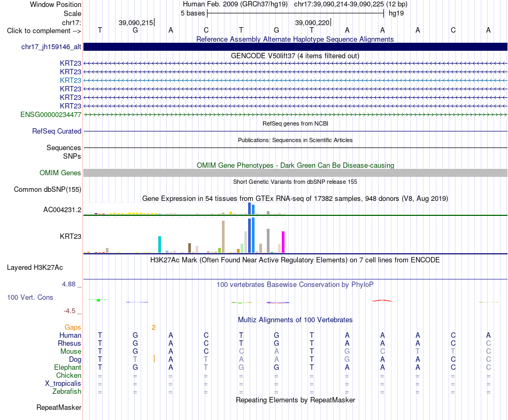Click the 39,090,220 ruler position
Screen dimensions: 508x420
[312, 22]
